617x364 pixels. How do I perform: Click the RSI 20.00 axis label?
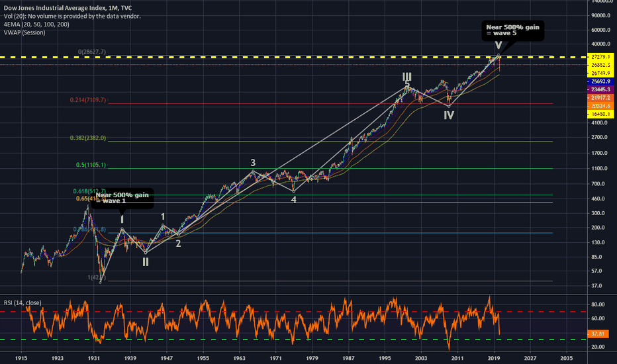598,347
